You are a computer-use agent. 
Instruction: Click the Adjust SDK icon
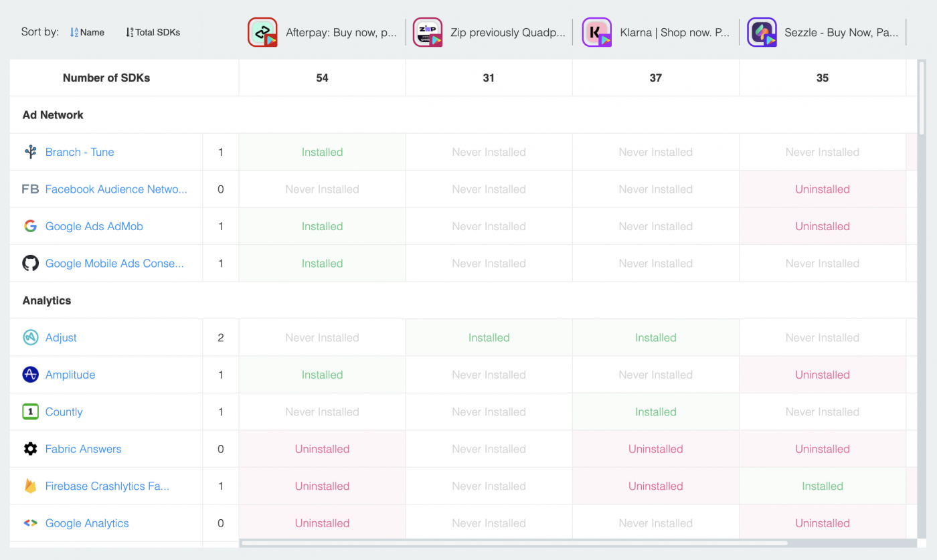point(31,338)
